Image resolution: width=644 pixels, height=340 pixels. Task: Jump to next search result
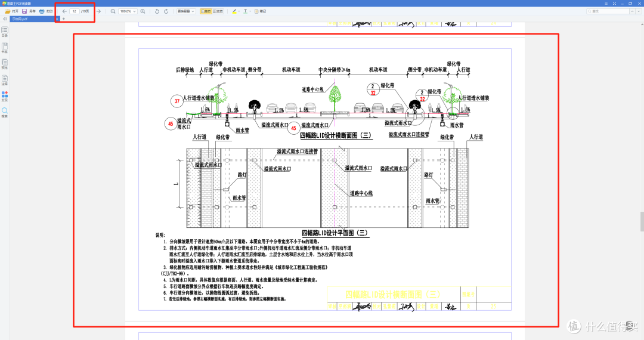point(638,11)
